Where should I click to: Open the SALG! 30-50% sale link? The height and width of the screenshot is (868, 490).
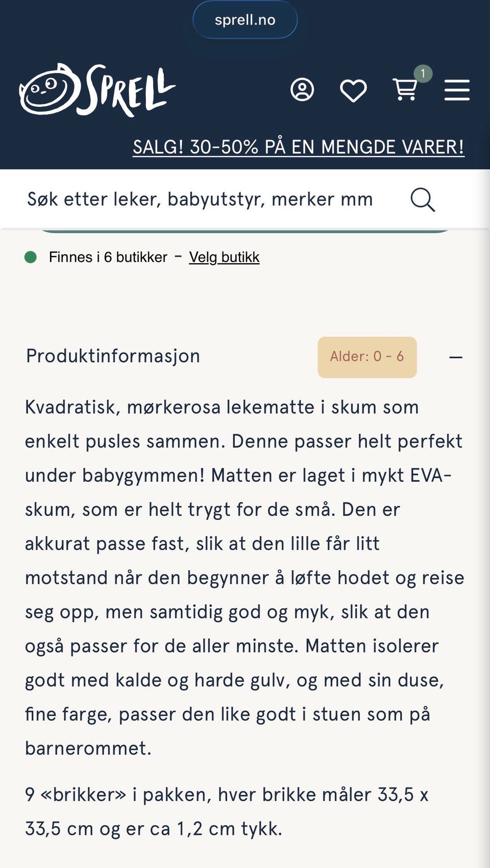(x=298, y=147)
